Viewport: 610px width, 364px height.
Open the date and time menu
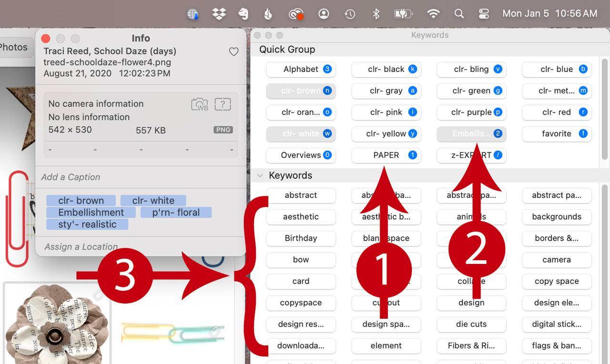[549, 14]
